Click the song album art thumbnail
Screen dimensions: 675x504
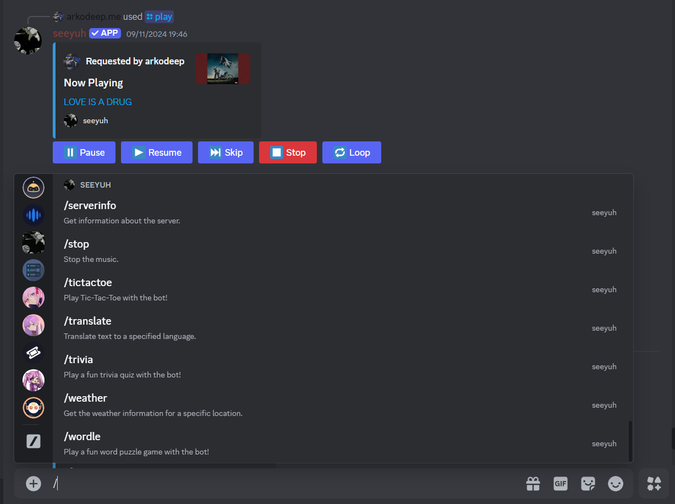(x=223, y=69)
